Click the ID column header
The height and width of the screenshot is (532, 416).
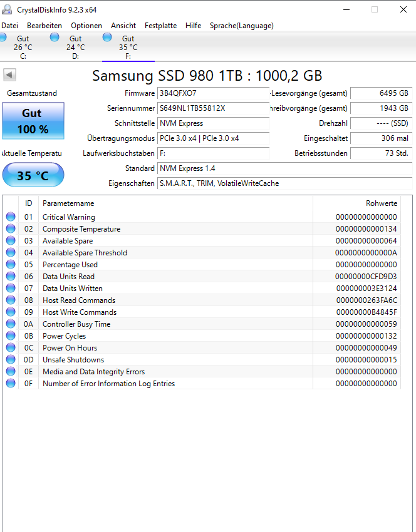coord(29,203)
